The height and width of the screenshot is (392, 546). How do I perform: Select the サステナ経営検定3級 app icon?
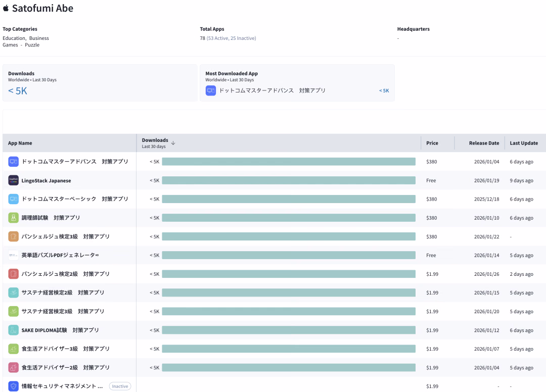click(x=13, y=311)
